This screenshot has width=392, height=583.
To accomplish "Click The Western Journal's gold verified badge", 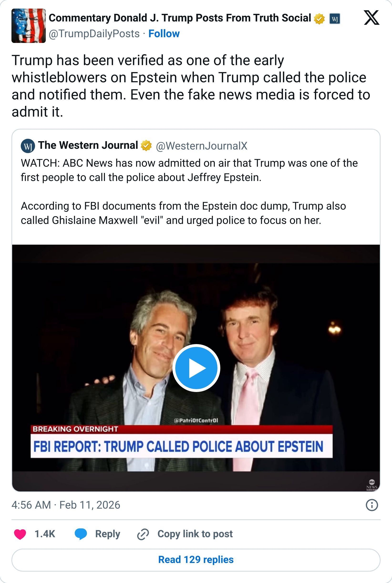I will [x=146, y=145].
